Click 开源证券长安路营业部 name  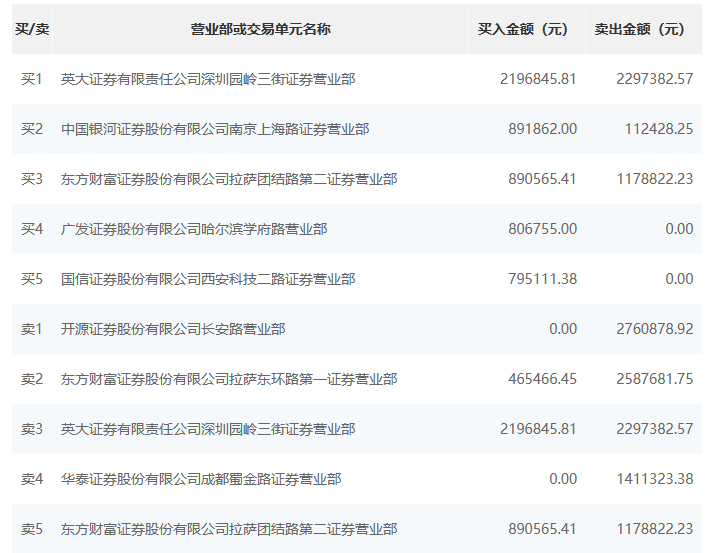[173, 329]
